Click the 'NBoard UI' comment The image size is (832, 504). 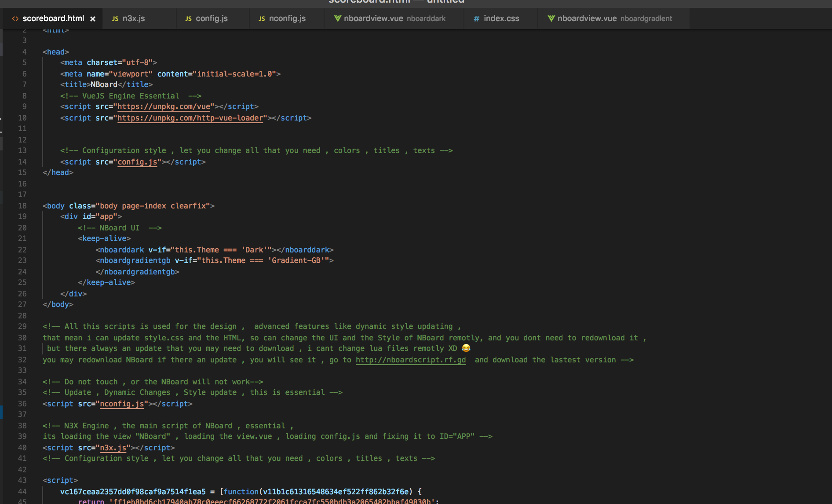120,228
